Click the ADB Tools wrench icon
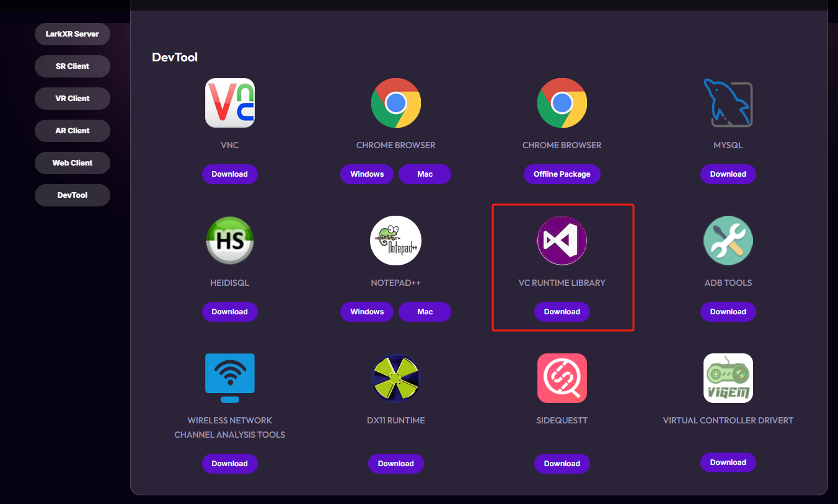The height and width of the screenshot is (504, 838). [x=728, y=241]
